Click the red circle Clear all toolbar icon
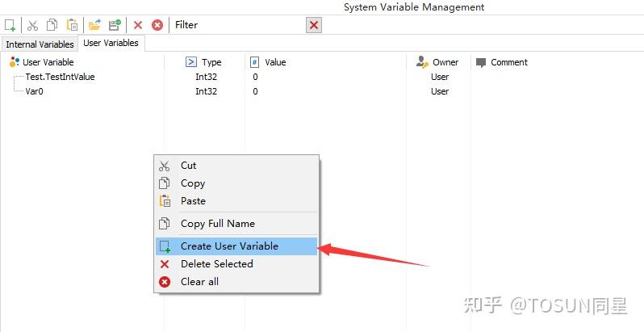Viewport: 644px width, 332px height. (x=157, y=25)
